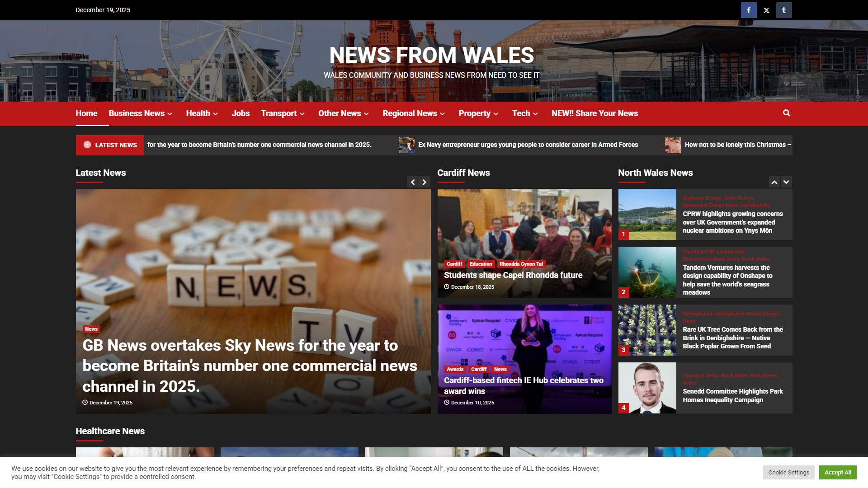
Task: Open the Tumblr social icon
Action: click(x=784, y=9)
